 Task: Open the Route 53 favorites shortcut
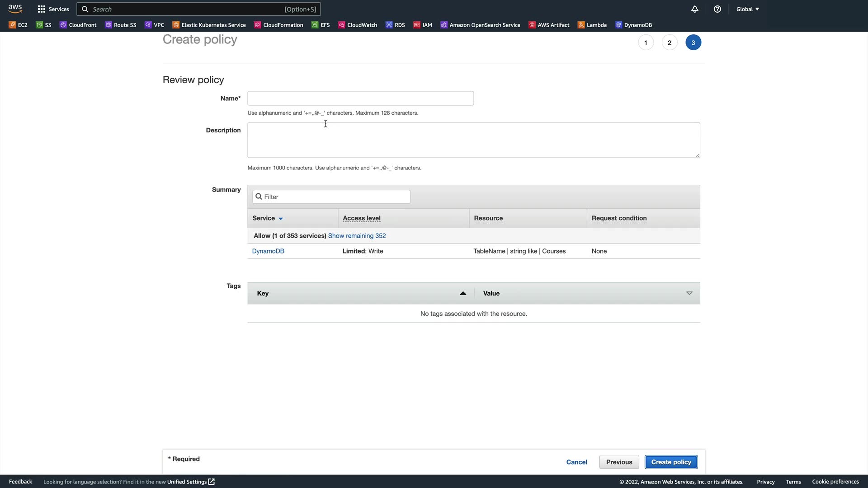pos(120,25)
